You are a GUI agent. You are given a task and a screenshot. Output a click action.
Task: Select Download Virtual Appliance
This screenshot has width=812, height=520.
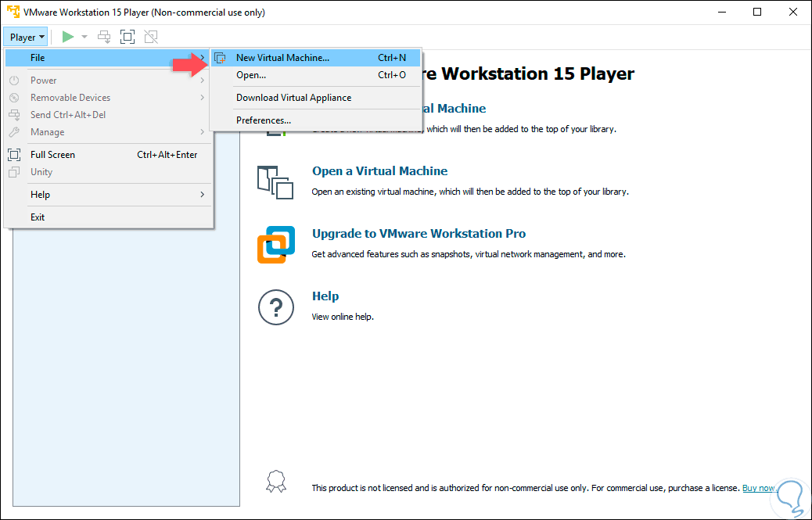315,98
